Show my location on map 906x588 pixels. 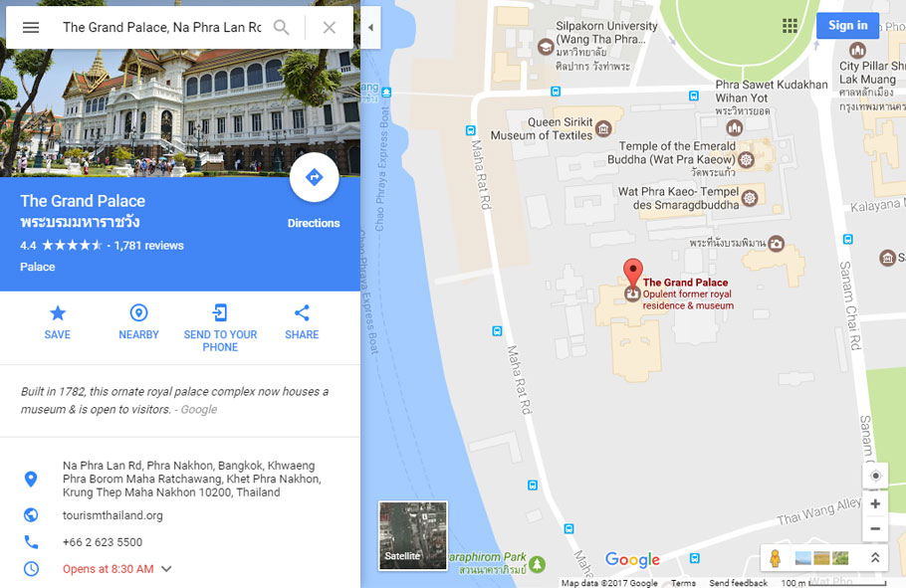click(875, 476)
